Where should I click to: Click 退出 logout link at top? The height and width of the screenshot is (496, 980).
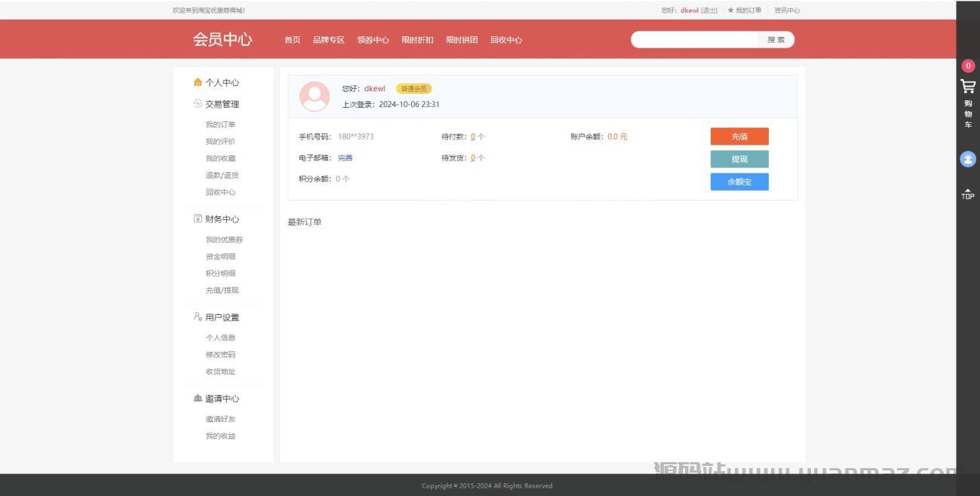tap(709, 11)
